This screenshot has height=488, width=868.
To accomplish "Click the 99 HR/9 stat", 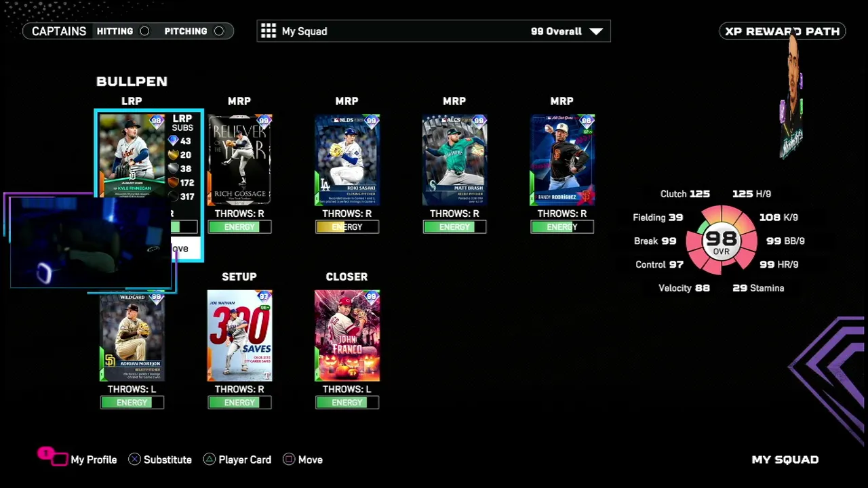I will pos(779,265).
